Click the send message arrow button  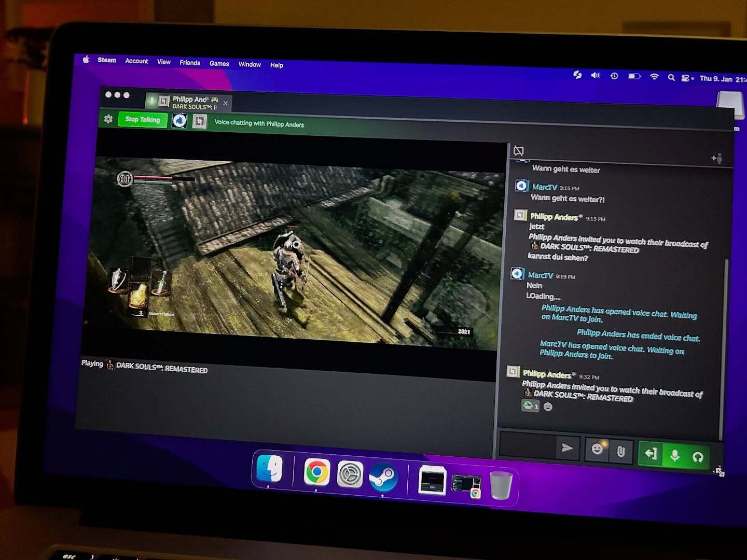click(568, 447)
